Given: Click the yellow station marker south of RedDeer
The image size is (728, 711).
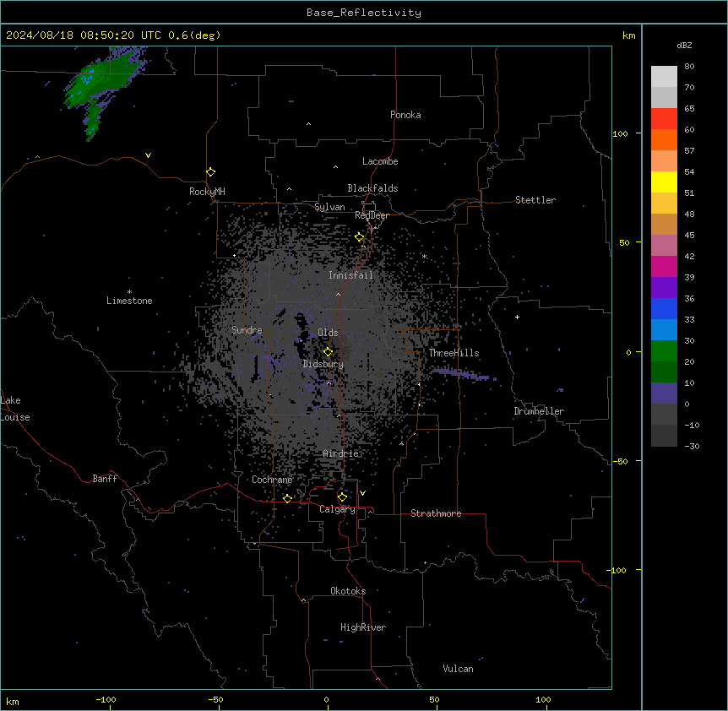Looking at the screenshot, I should [359, 237].
